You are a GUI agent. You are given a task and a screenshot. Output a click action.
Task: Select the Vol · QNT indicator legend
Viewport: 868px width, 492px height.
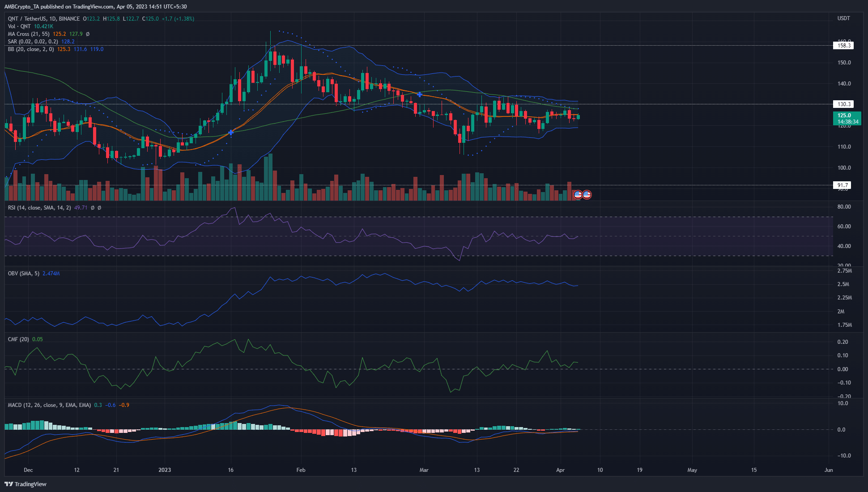(19, 26)
